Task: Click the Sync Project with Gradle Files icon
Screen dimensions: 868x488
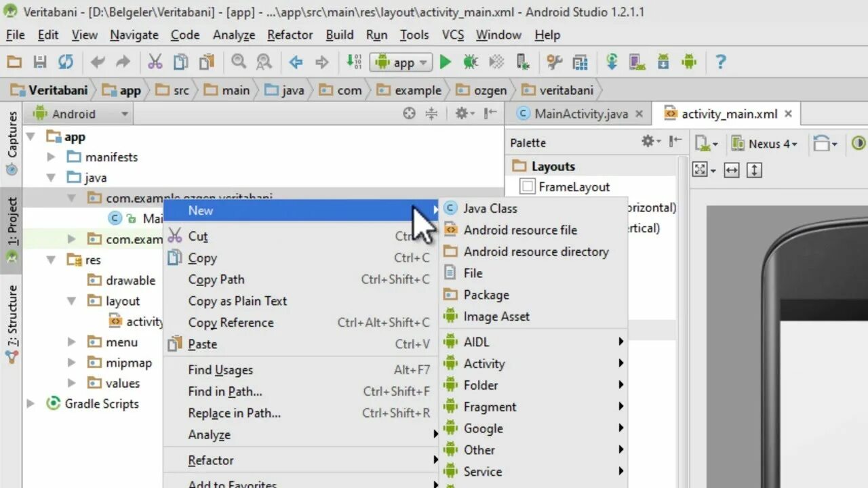Action: coord(611,62)
